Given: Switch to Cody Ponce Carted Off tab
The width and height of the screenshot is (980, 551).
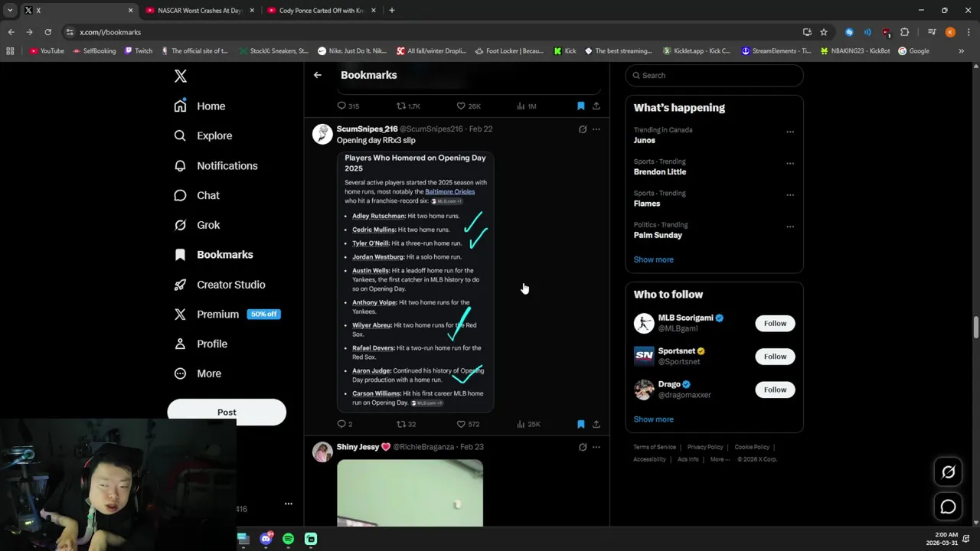Looking at the screenshot, I should point(320,11).
